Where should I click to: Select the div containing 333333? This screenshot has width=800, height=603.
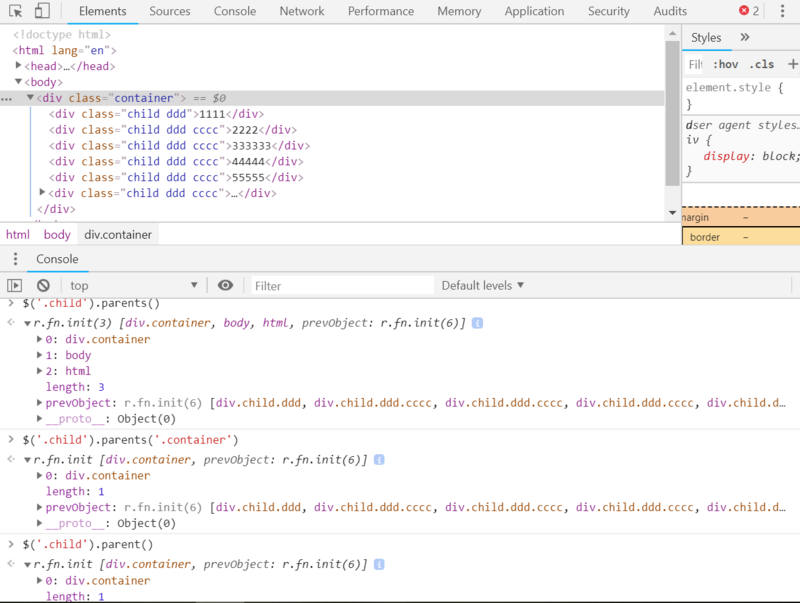pos(179,145)
